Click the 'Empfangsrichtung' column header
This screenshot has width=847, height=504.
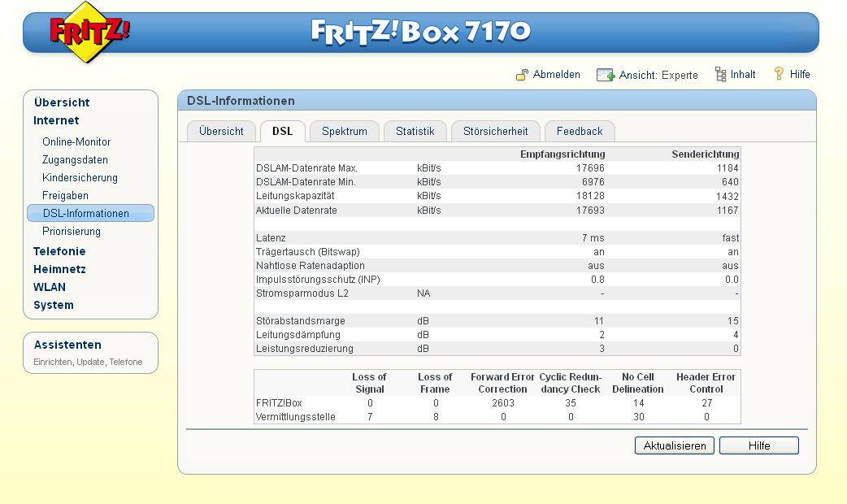562,154
